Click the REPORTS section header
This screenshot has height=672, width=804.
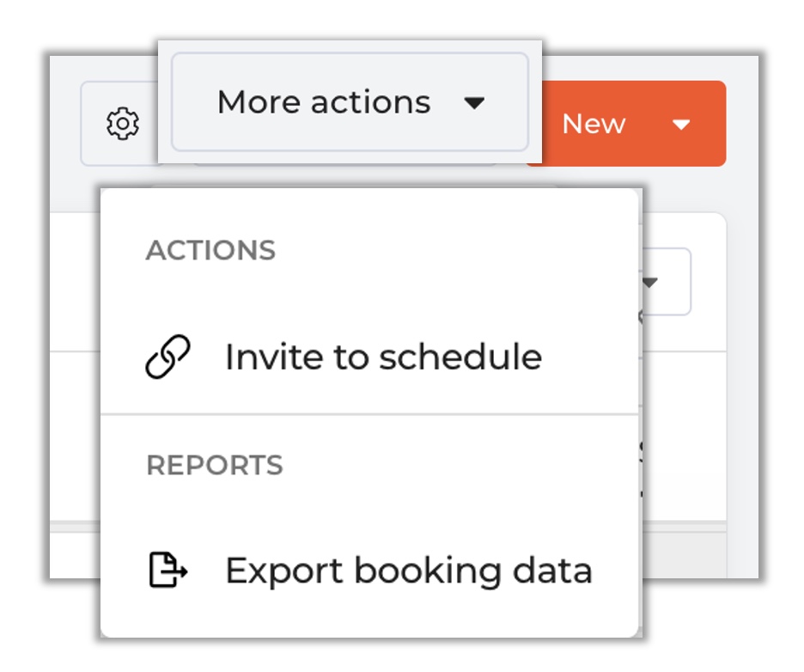coord(215,465)
